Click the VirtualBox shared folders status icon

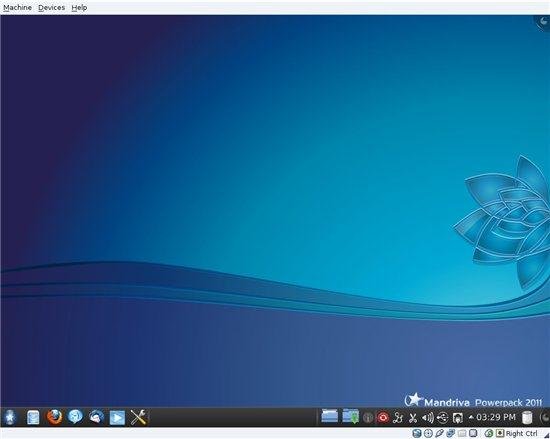pyautogui.click(x=462, y=433)
